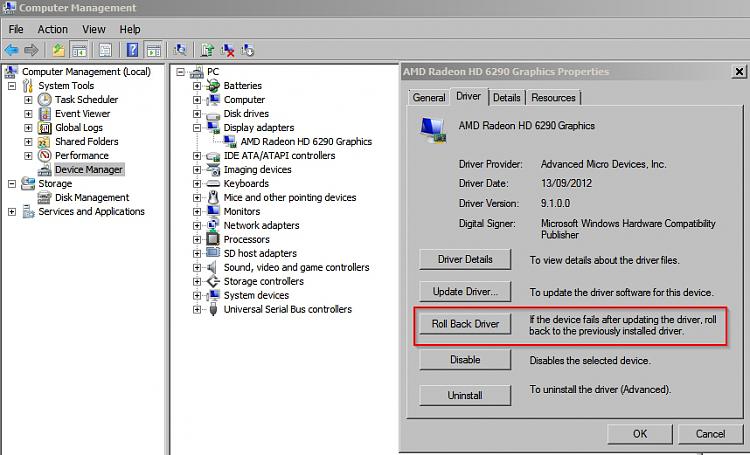The height and width of the screenshot is (455, 750).
Task: Click the Batteries device icon
Action: [213, 86]
